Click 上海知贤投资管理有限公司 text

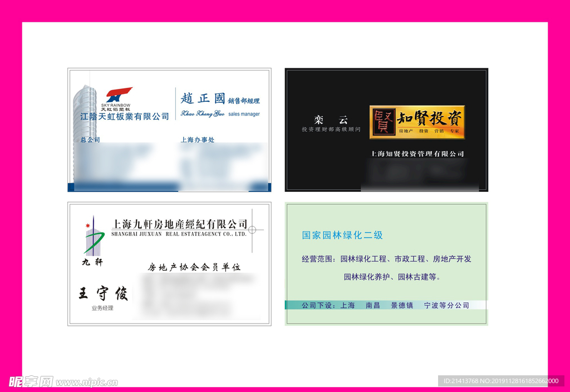417,154
